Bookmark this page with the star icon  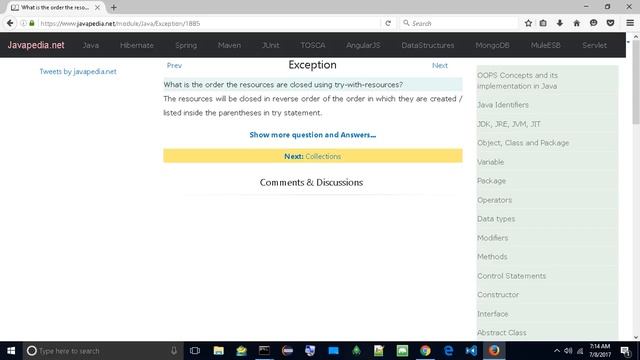click(528, 23)
